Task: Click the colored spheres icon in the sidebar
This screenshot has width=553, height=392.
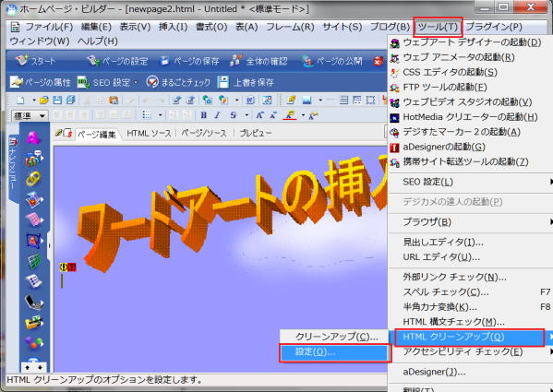Action: 34,342
